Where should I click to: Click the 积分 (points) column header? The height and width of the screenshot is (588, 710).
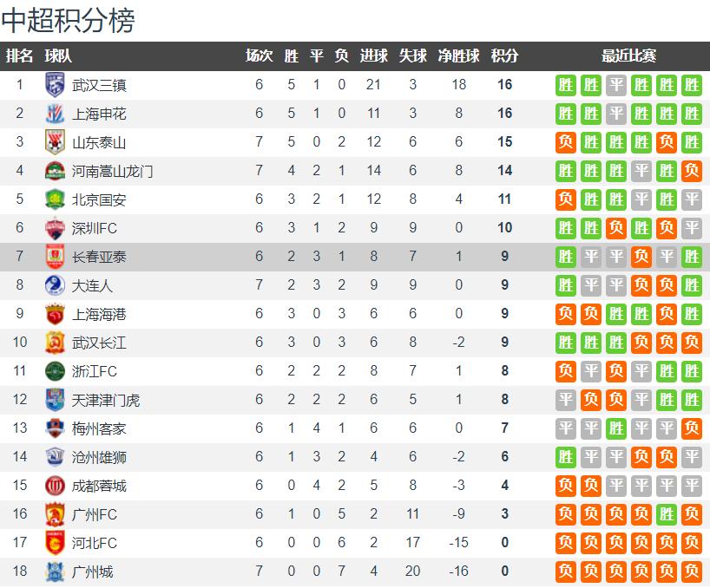[x=504, y=56]
